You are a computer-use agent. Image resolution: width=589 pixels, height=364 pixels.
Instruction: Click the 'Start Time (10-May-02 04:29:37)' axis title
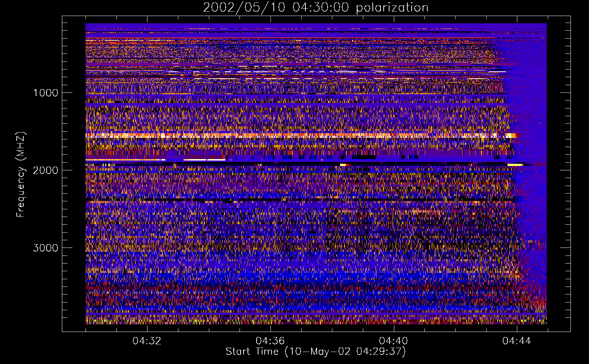(x=316, y=352)
